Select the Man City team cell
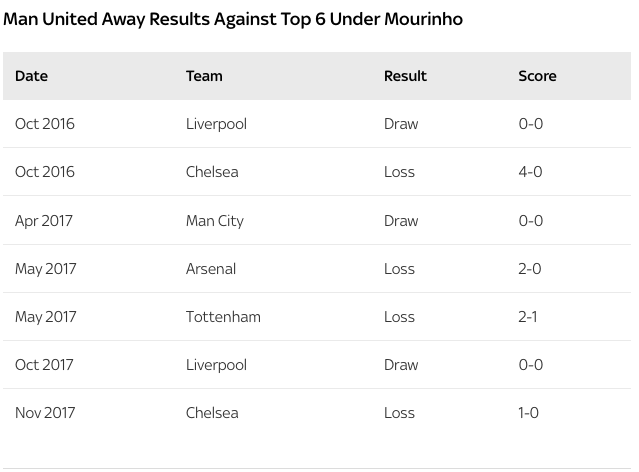The width and height of the screenshot is (639, 472). (x=215, y=221)
